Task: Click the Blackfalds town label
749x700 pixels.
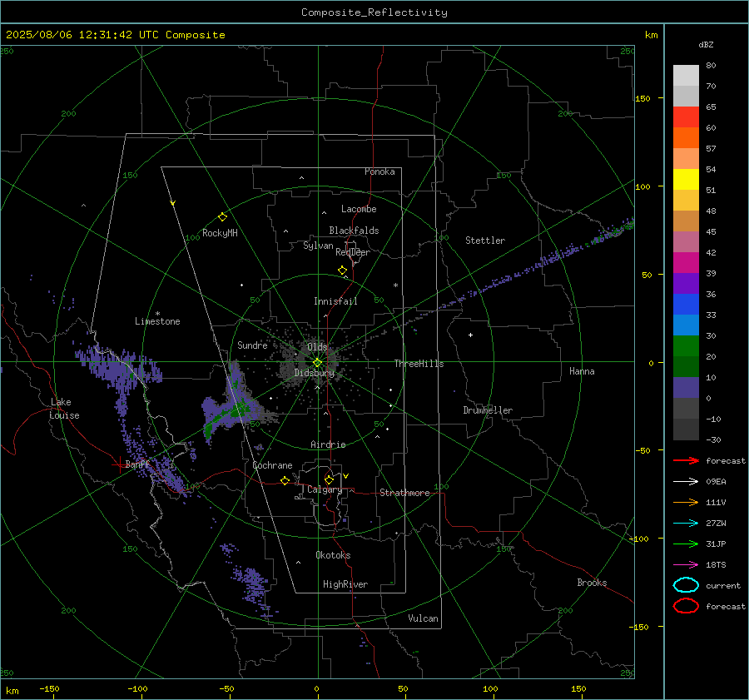Action: tap(354, 231)
